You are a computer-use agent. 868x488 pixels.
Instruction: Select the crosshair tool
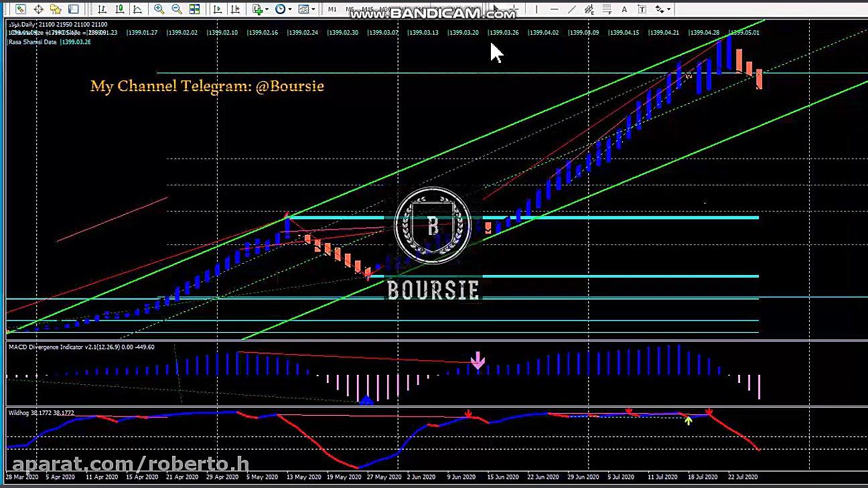click(514, 9)
